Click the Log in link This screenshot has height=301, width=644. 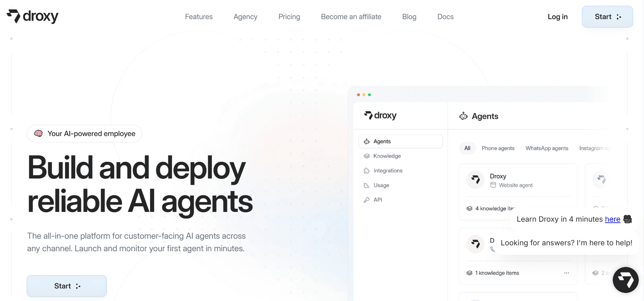coord(558,17)
